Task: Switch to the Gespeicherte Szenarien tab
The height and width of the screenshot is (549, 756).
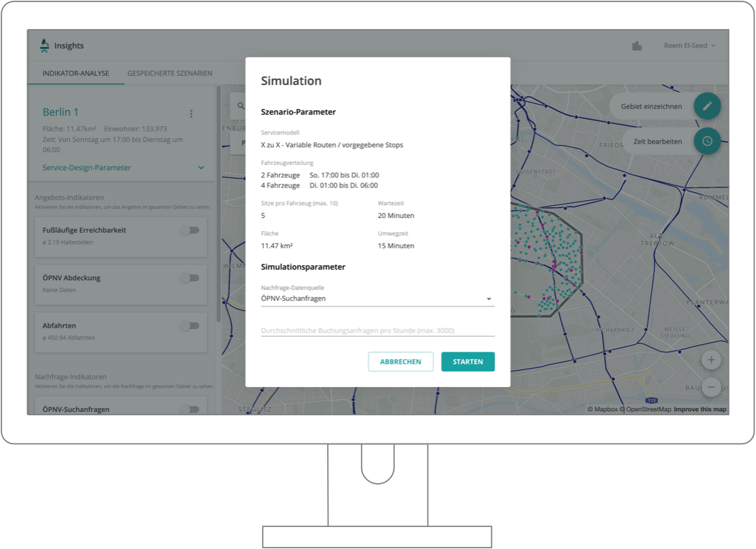Action: tap(170, 74)
